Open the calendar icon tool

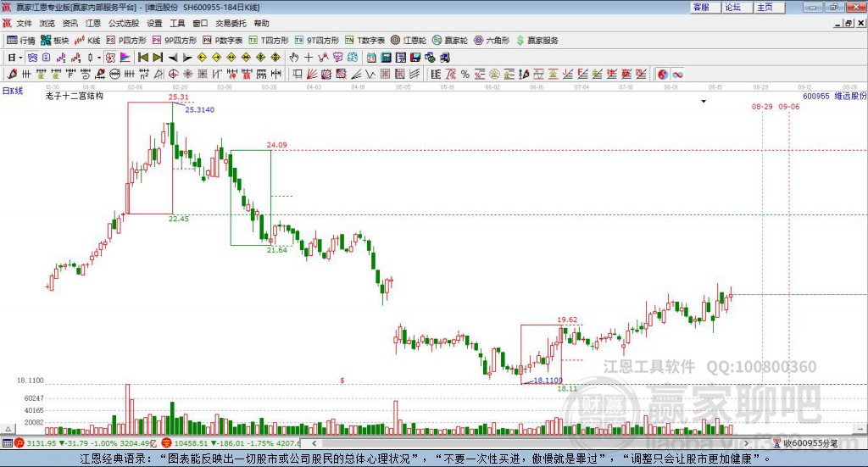pos(371,58)
